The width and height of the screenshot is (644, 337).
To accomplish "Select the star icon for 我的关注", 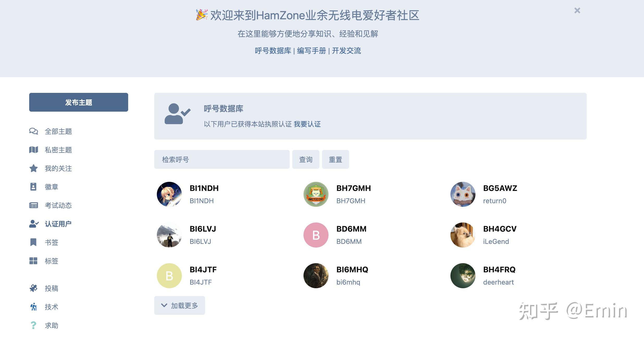I will tap(33, 168).
